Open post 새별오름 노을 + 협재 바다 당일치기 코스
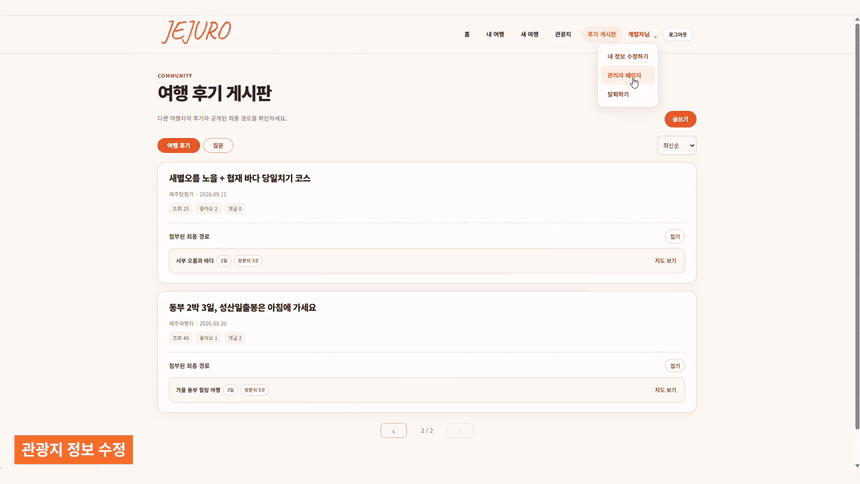 click(240, 178)
